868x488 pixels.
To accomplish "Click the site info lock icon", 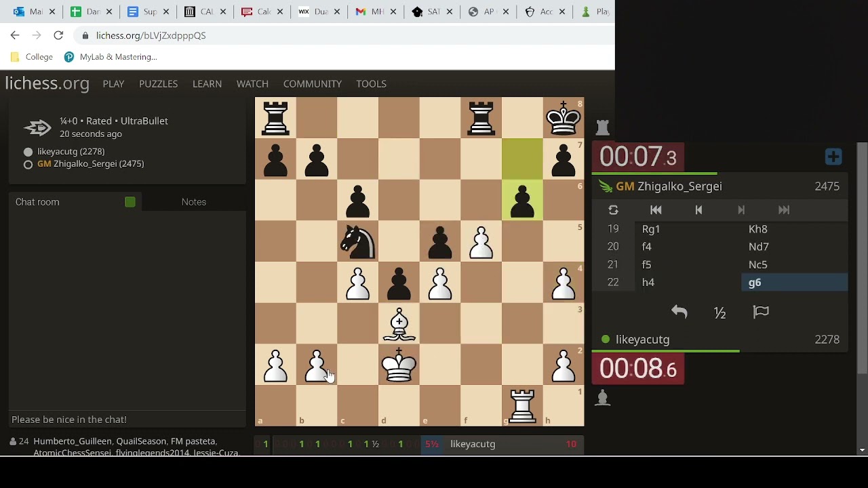I will point(85,35).
